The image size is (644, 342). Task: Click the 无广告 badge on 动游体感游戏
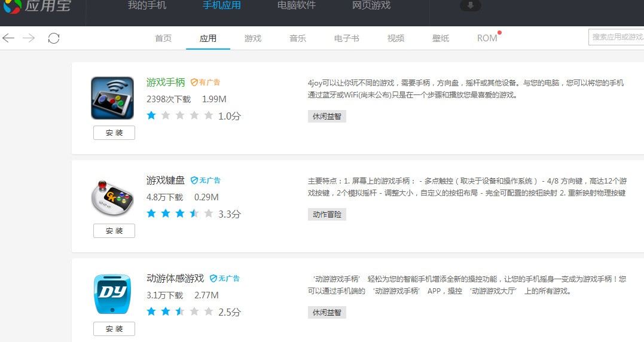(225, 279)
